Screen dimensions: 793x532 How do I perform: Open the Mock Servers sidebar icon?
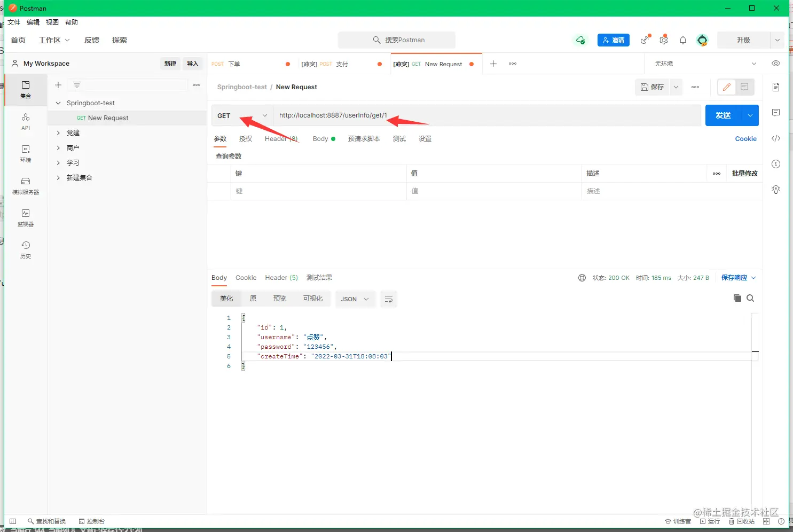click(26, 185)
